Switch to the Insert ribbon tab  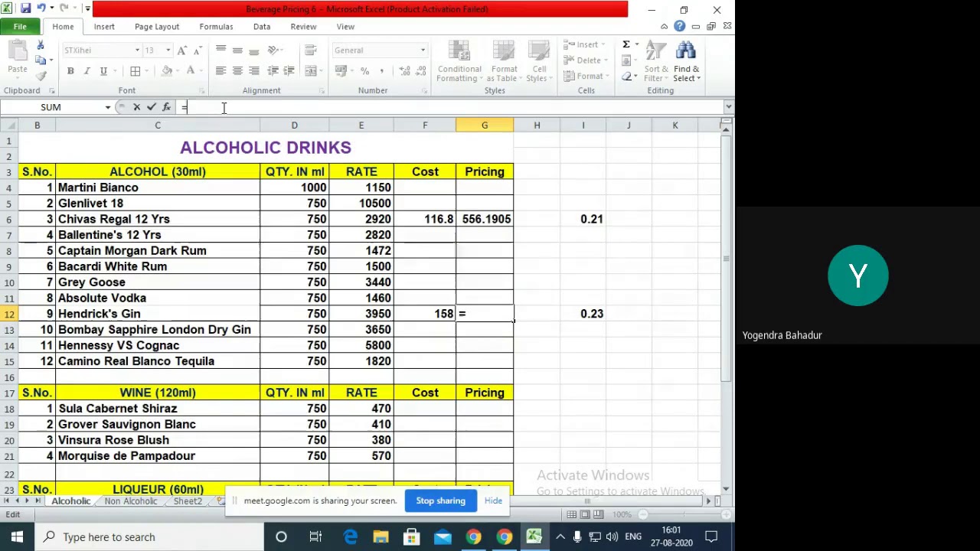pos(104,27)
